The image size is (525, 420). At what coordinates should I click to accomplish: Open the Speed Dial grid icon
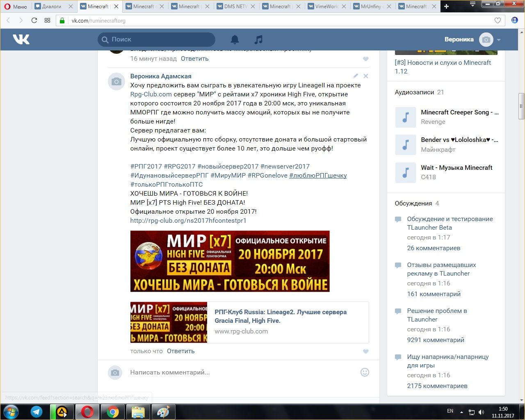coord(47,21)
